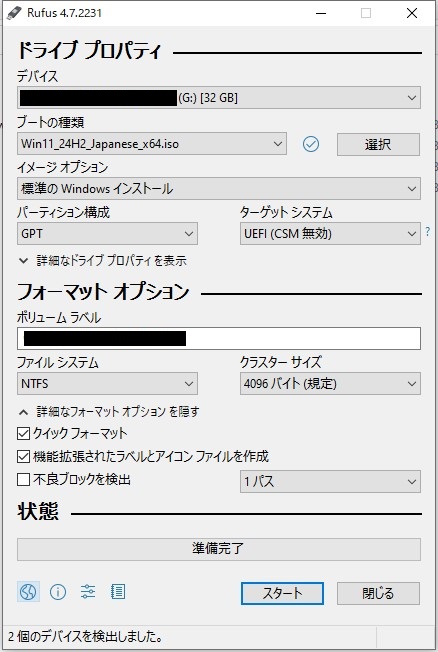
Task: Click the Rufus USB title bar icon
Action: click(x=14, y=13)
